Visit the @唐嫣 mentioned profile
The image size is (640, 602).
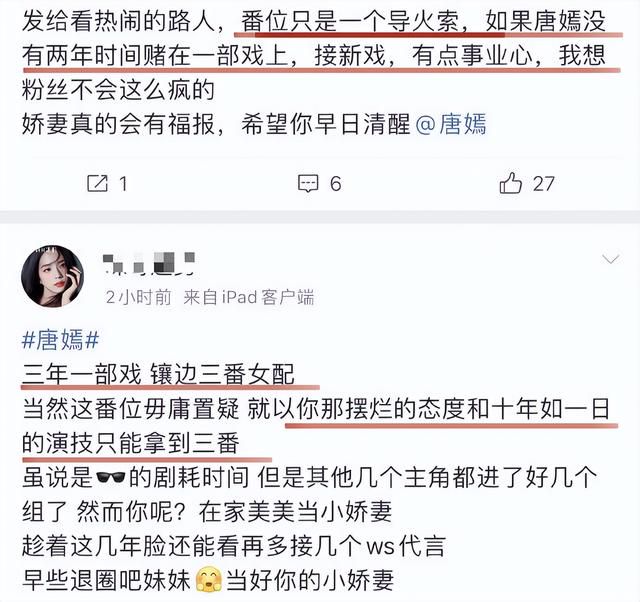point(451,124)
